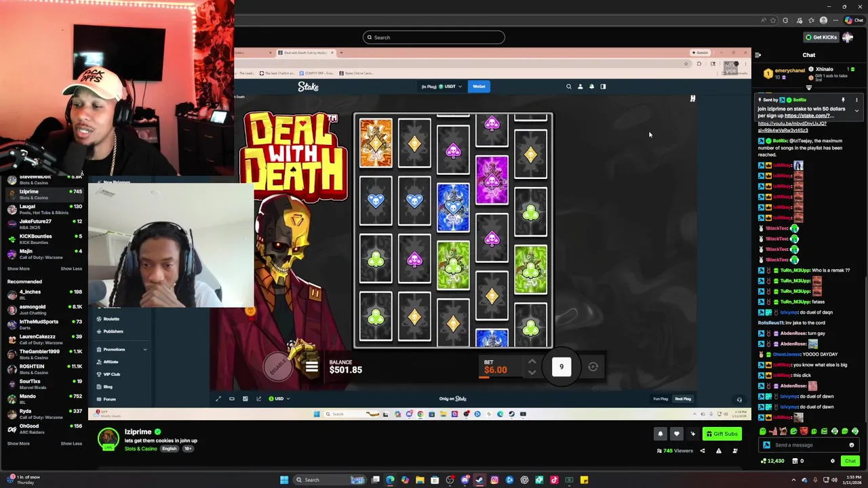The height and width of the screenshot is (488, 868).
Task: Click the blue hammer chat identity icon
Action: click(767, 445)
